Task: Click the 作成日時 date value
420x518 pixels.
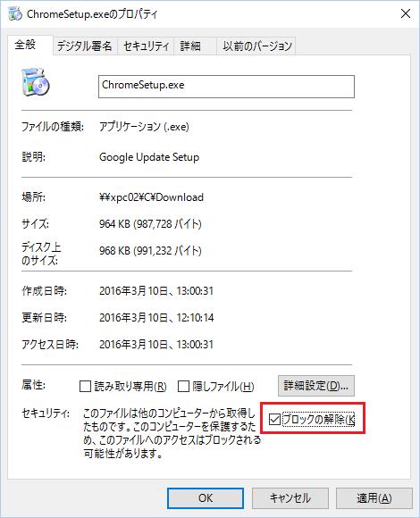Action: click(156, 291)
